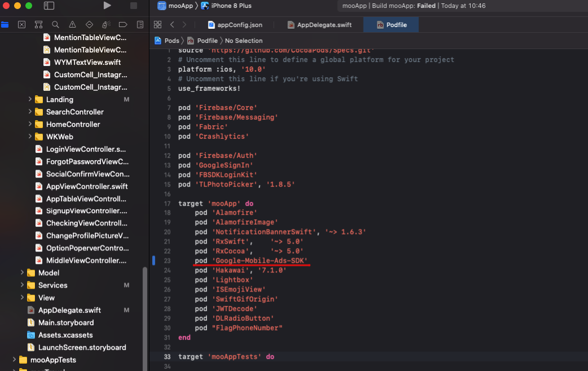Expand the mooAppTests folder

(x=14, y=360)
